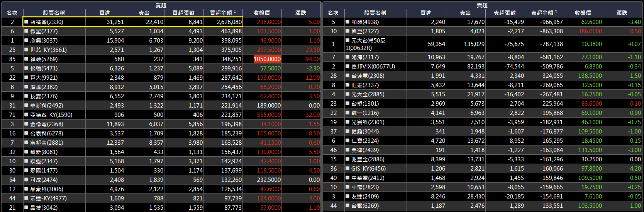This screenshot has width=644, height=212.
Task: Click 賣出 header in the 賣超 table
Action: [466, 13]
